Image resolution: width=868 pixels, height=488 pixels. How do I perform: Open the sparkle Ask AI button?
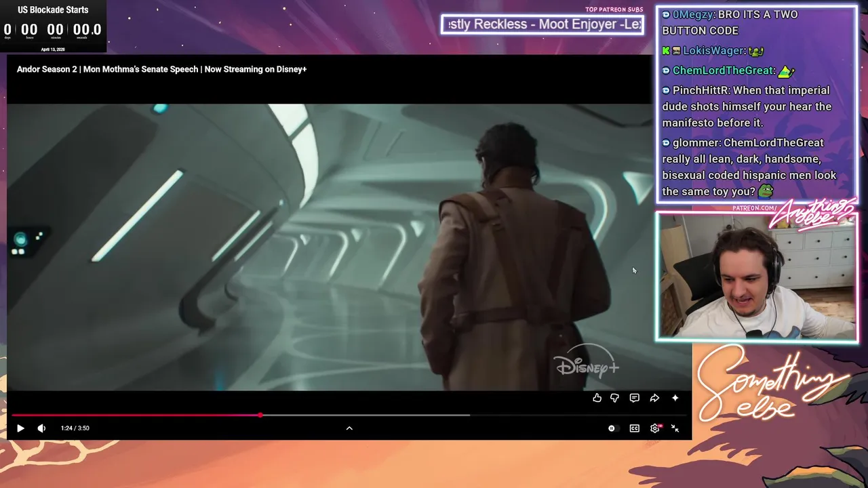675,399
